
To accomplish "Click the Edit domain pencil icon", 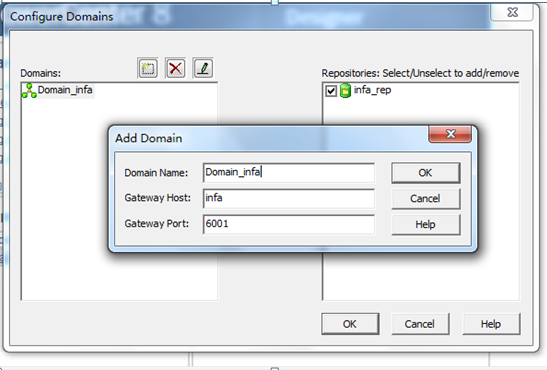I will [x=203, y=68].
